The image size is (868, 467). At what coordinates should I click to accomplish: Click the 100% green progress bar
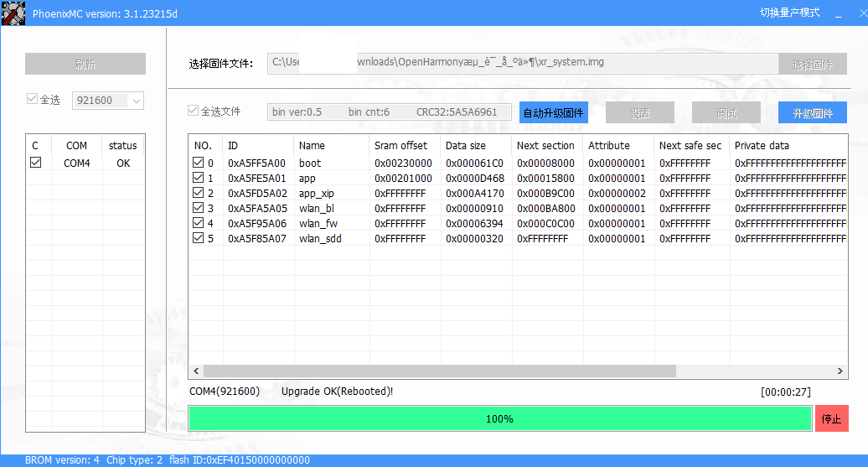pos(500,418)
